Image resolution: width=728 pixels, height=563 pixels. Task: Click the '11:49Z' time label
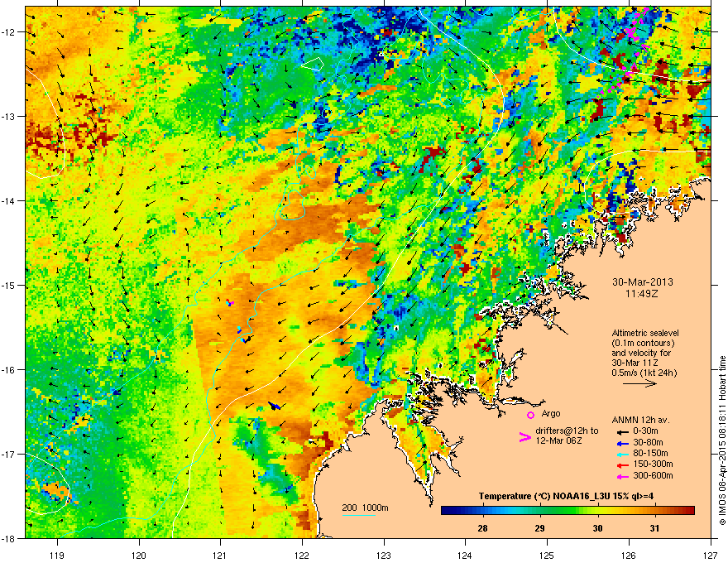point(642,294)
